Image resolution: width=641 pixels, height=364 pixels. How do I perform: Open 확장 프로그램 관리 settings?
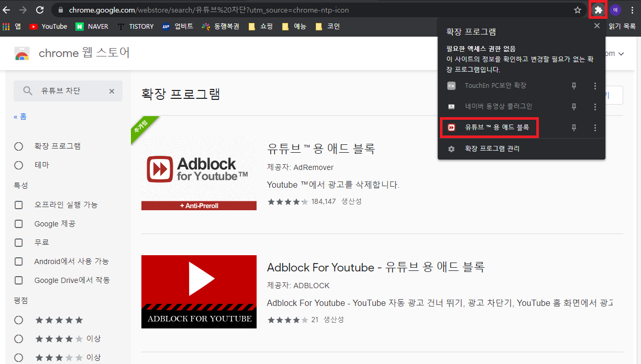[x=492, y=149]
